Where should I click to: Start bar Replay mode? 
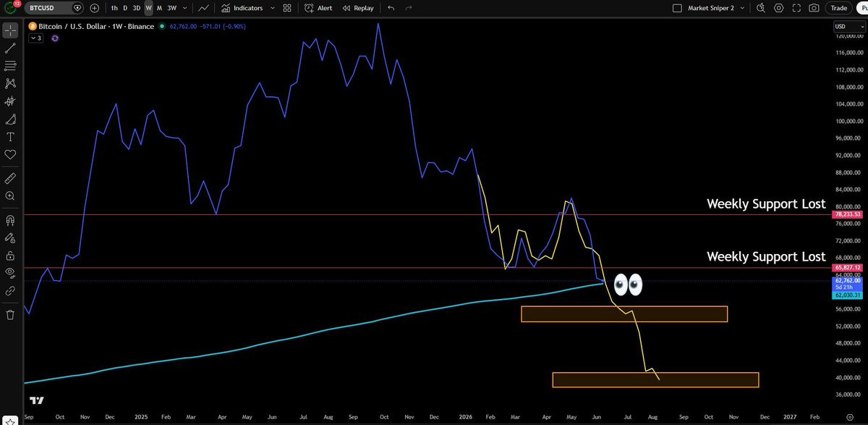coord(359,8)
